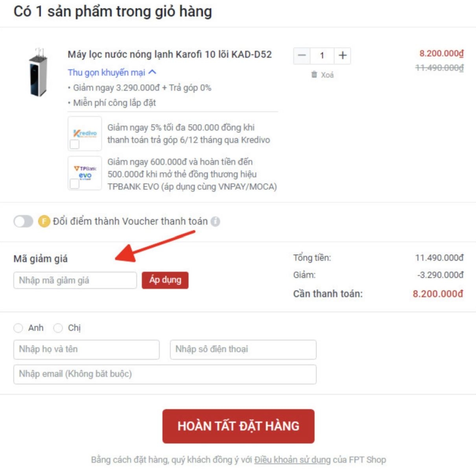The image size is (476, 472).
Task: Click the HOÀN TẤT ĐẶT HÀNG button
Action: tap(238, 426)
